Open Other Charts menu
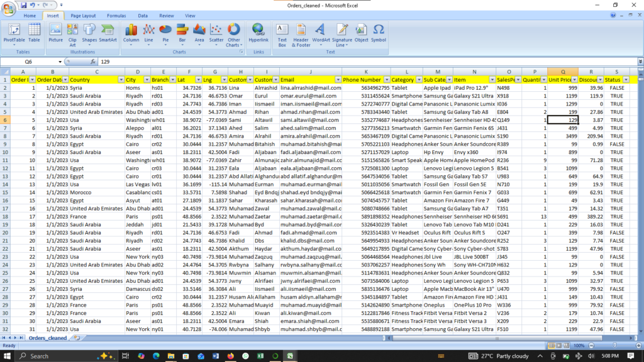 point(234,35)
